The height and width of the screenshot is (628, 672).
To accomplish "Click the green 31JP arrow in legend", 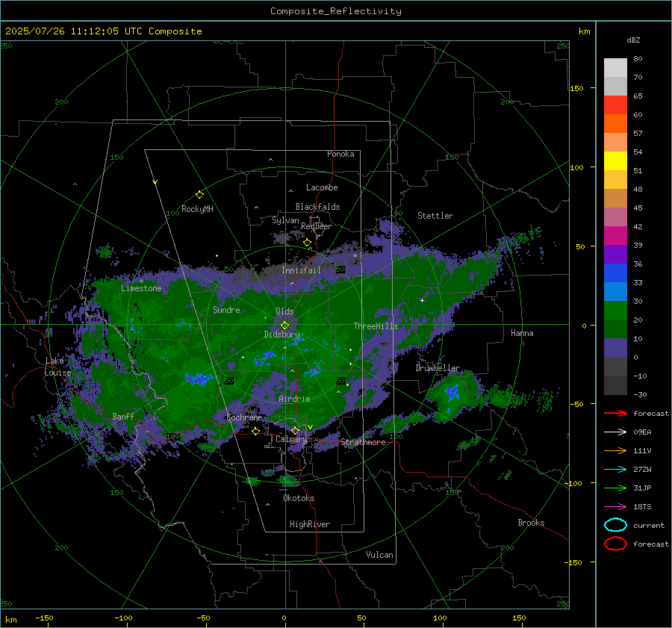I will pos(615,488).
